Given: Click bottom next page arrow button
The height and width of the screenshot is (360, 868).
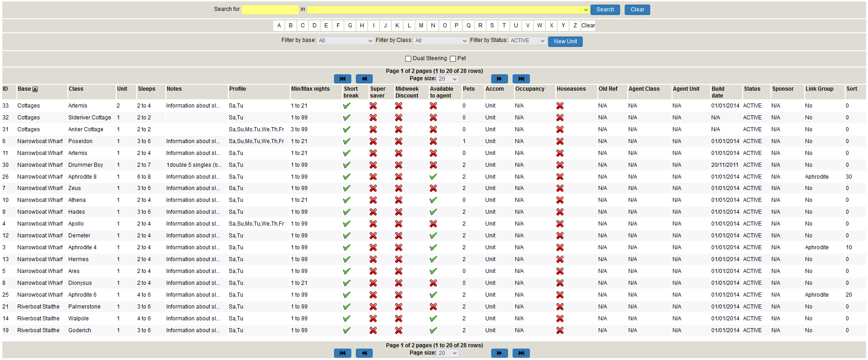Looking at the screenshot, I should (499, 353).
